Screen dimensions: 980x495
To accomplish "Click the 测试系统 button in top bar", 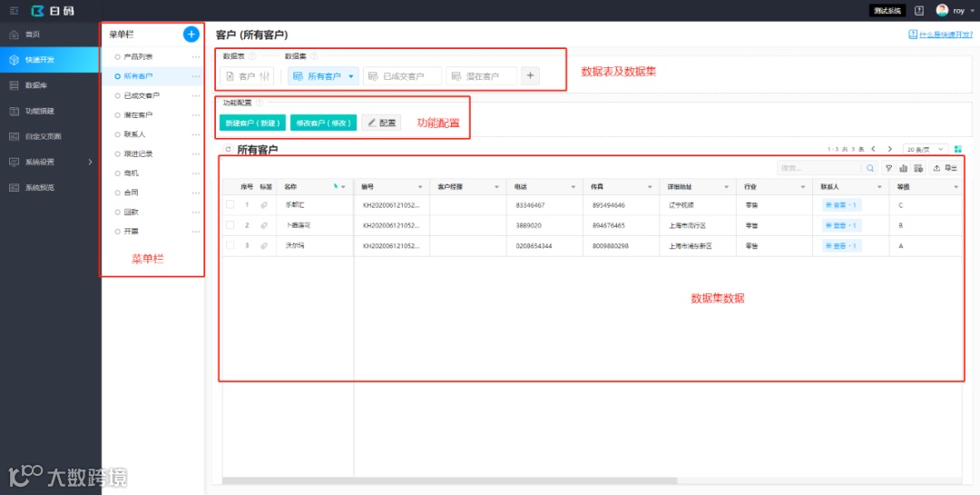I will [887, 11].
